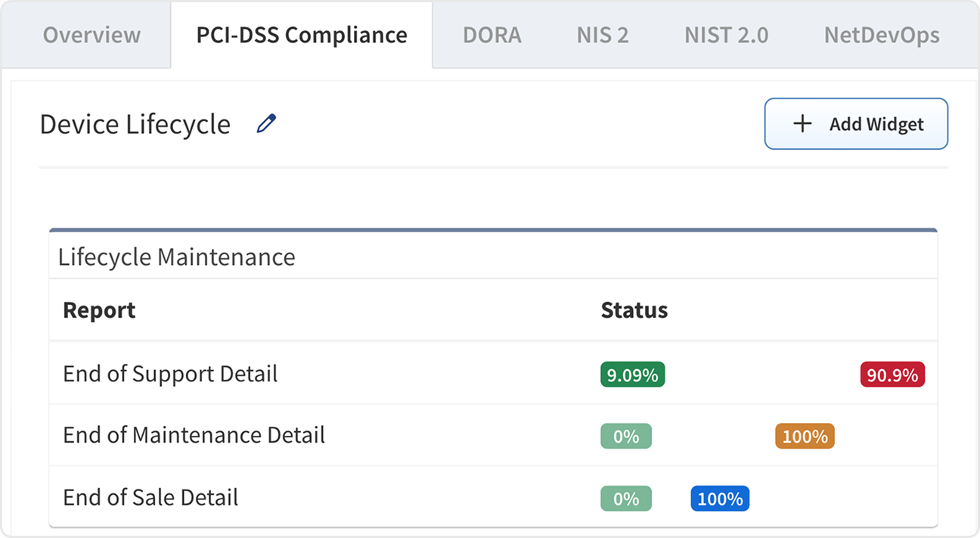Switch to the DORA tab
Screen dimensions: 980x538
coord(492,35)
